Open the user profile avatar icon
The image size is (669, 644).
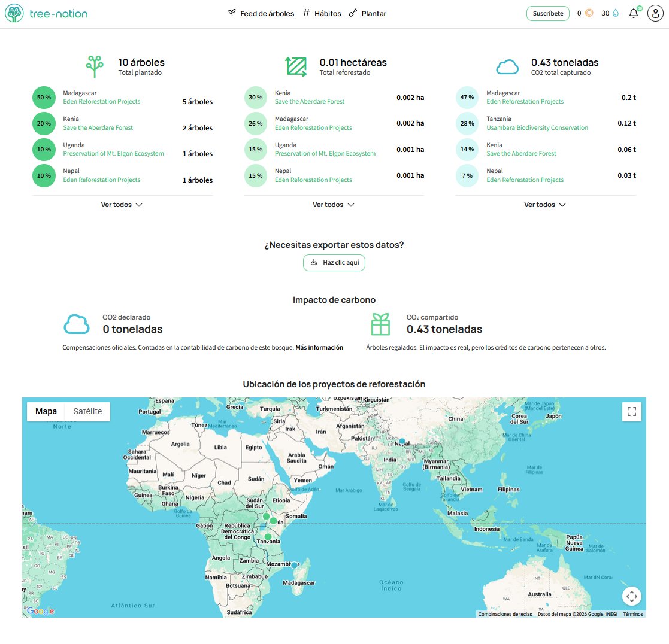coord(655,13)
